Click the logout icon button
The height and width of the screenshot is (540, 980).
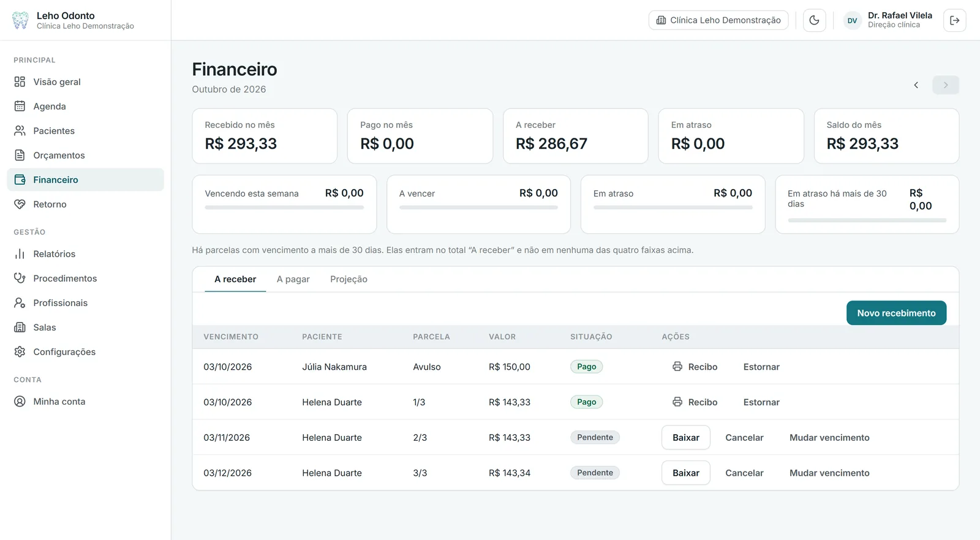[954, 20]
